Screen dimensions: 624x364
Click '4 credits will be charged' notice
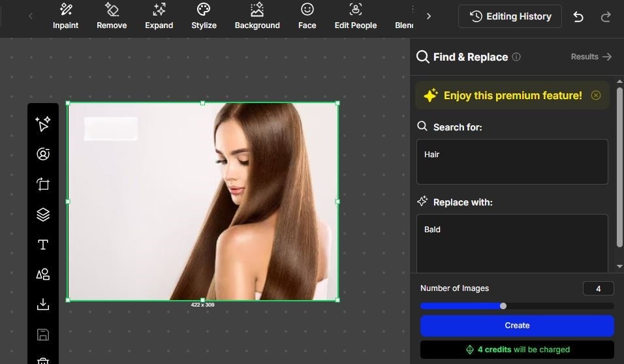tap(517, 350)
